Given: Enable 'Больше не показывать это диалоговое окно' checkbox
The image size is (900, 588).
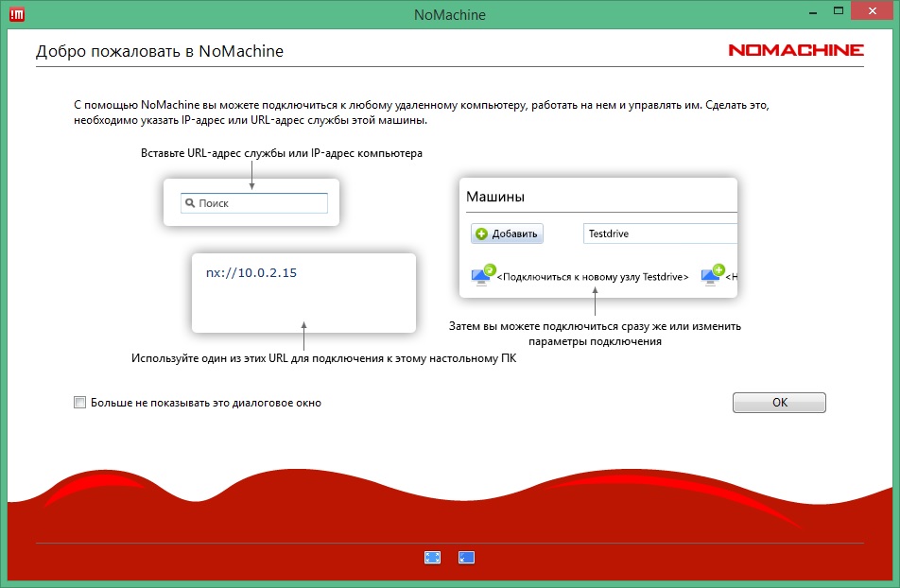Looking at the screenshot, I should [x=80, y=403].
